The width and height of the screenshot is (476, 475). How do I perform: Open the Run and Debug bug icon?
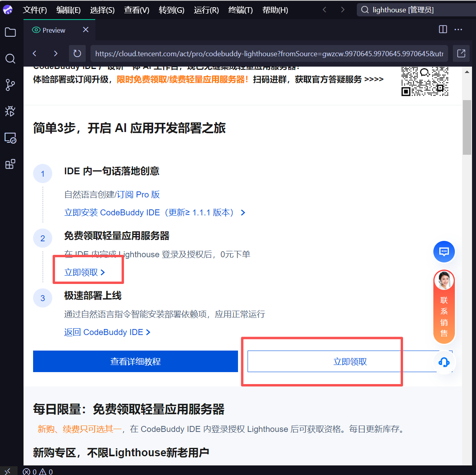click(x=10, y=111)
